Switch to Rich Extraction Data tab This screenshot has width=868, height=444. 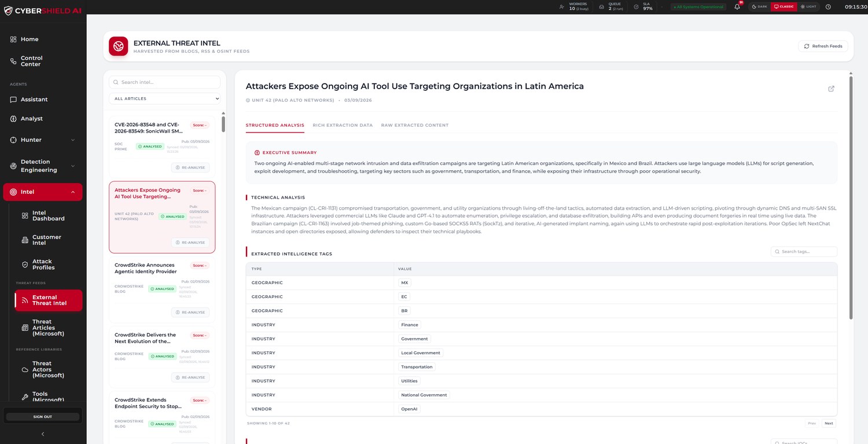343,125
